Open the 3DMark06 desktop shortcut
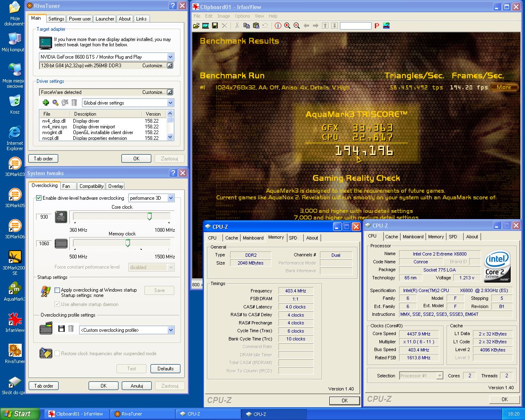 tap(15, 230)
